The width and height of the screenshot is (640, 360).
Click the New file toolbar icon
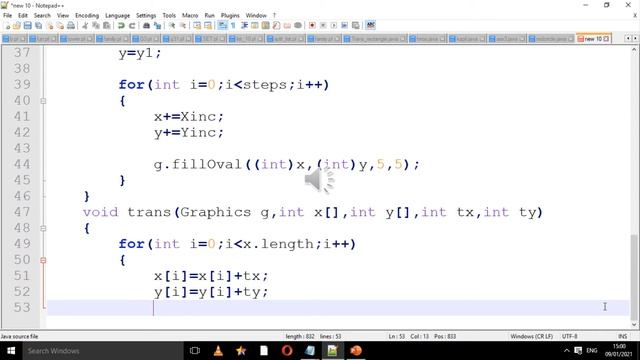pyautogui.click(x=7, y=26)
